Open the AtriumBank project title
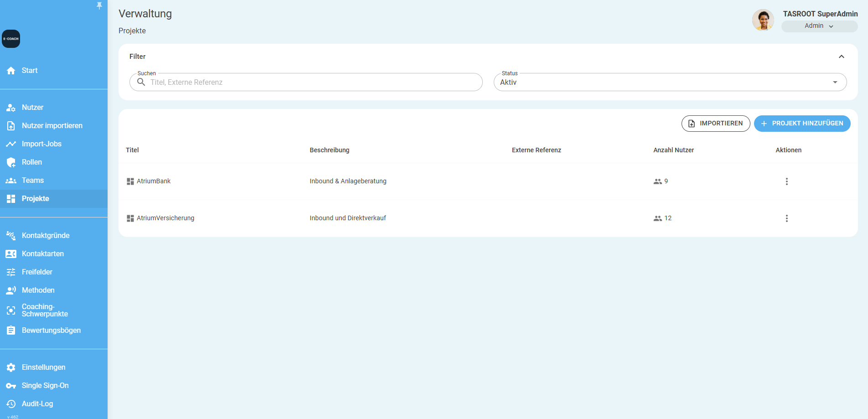 [154, 181]
